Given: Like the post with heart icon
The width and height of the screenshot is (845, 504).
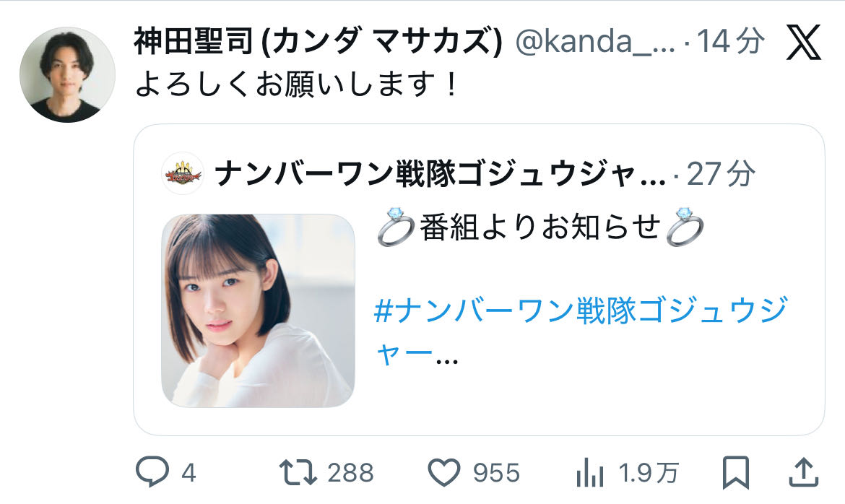Looking at the screenshot, I should point(443,473).
